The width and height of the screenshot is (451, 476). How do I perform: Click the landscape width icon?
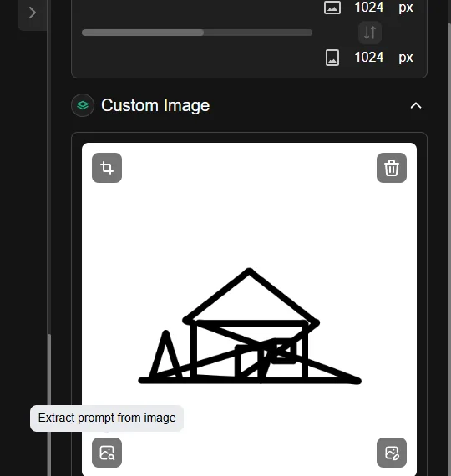click(x=332, y=8)
